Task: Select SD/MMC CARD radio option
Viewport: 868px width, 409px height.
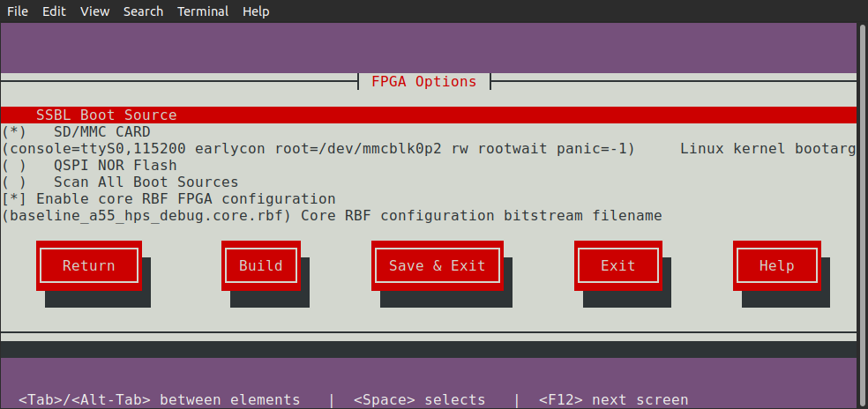Action: coord(101,132)
